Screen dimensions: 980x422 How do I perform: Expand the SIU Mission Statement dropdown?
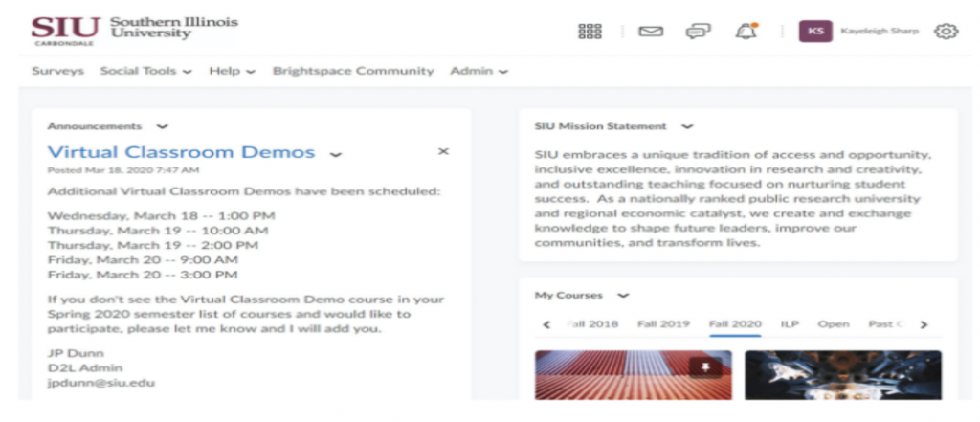point(687,127)
